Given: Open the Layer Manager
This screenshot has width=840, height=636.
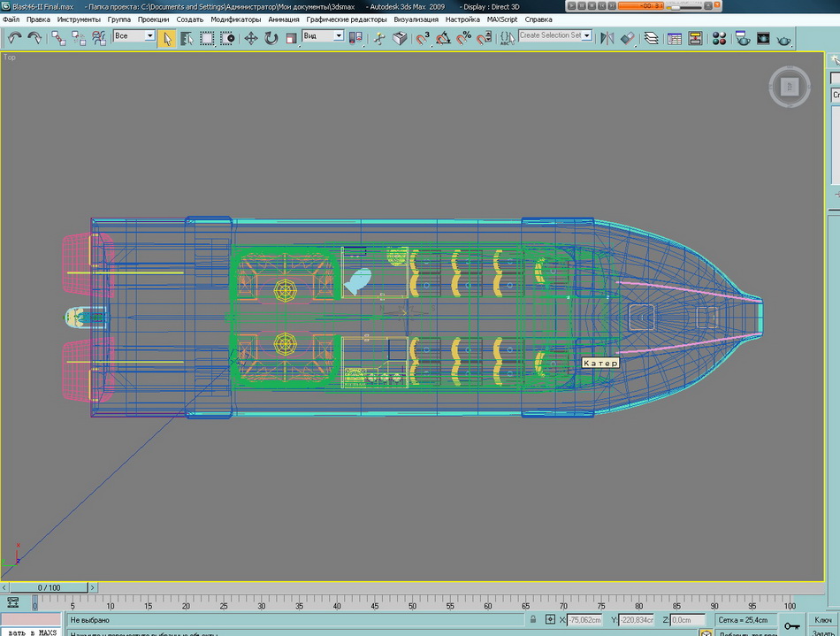Looking at the screenshot, I should coord(651,38).
